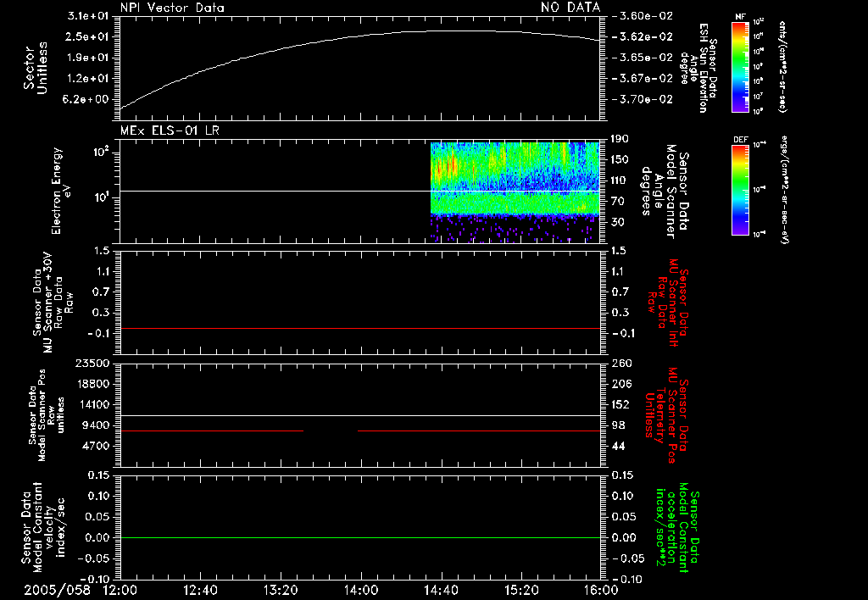The width and height of the screenshot is (868, 600).
Task: Click the 3.1e+01 sector axis value
Action: pos(88,16)
